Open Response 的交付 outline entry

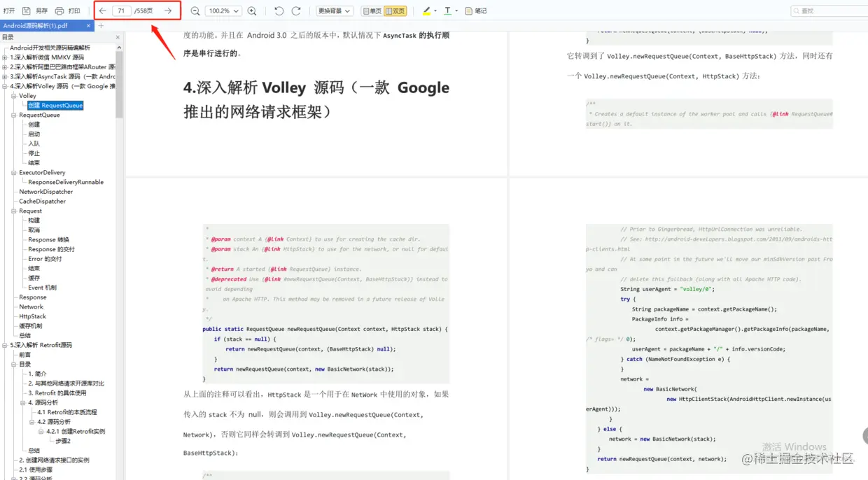pyautogui.click(x=52, y=249)
